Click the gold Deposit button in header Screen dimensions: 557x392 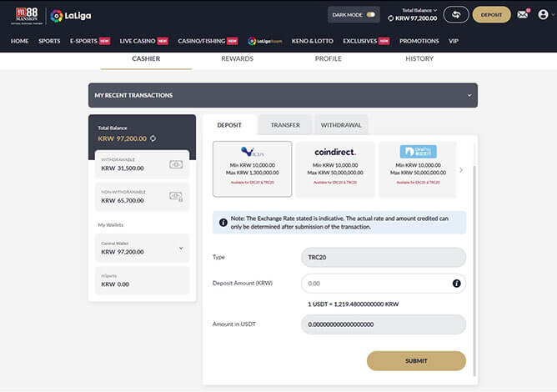491,14
